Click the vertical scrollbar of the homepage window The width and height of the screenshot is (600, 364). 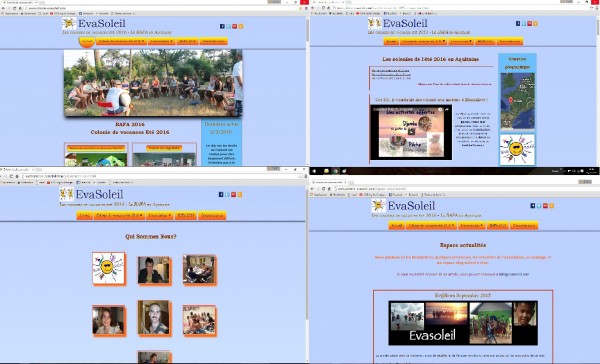tap(307, 31)
